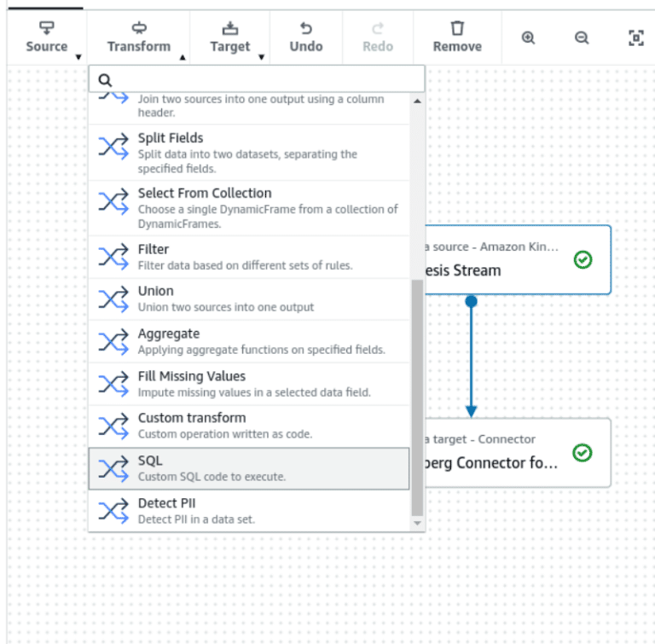Click the Aggregate transform icon
The height and width of the screenshot is (644, 655).
[x=113, y=341]
